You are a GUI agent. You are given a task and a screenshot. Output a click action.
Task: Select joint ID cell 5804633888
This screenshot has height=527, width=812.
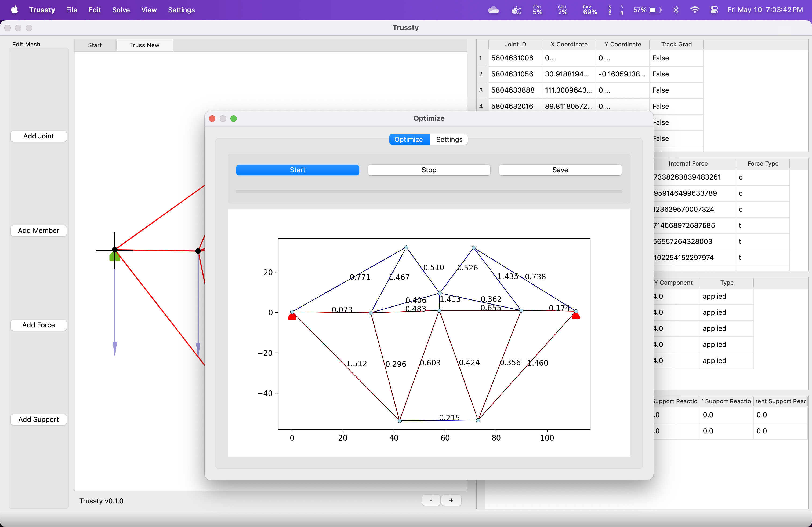point(515,90)
